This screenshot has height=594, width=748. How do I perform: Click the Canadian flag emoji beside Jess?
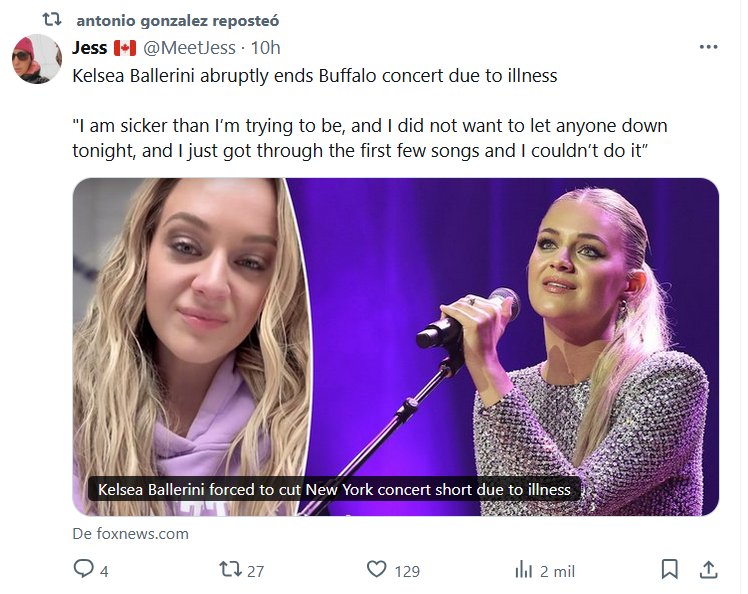(x=124, y=48)
